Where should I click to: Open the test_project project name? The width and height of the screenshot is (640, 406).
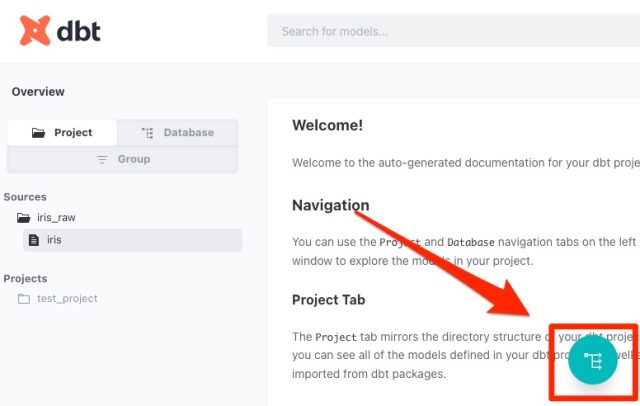[67, 298]
